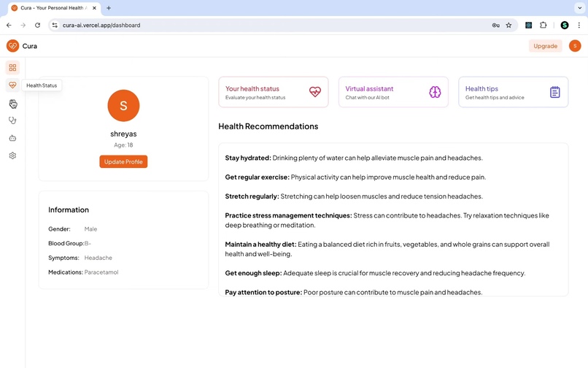The image size is (588, 368).
Task: Click the large shreyas profile avatar
Action: click(123, 106)
